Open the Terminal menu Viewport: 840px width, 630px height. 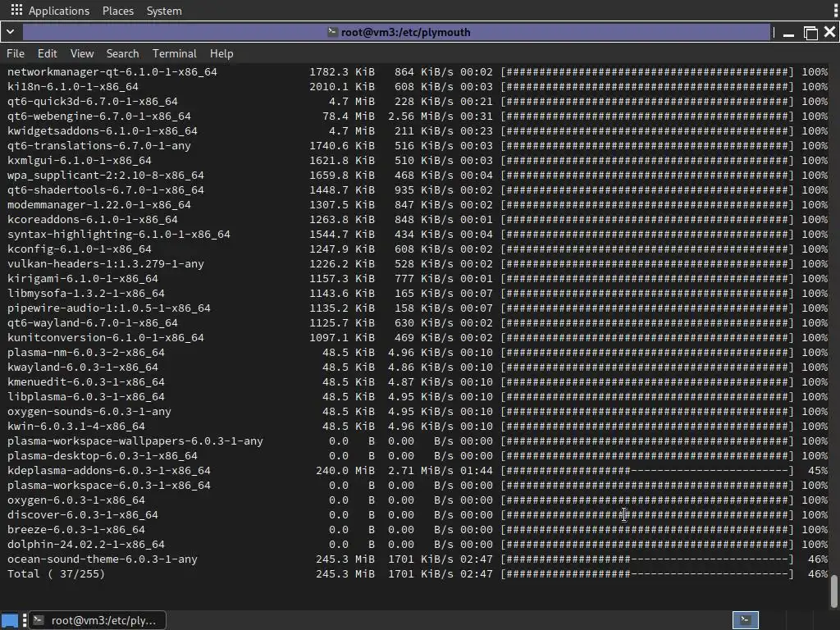point(175,53)
